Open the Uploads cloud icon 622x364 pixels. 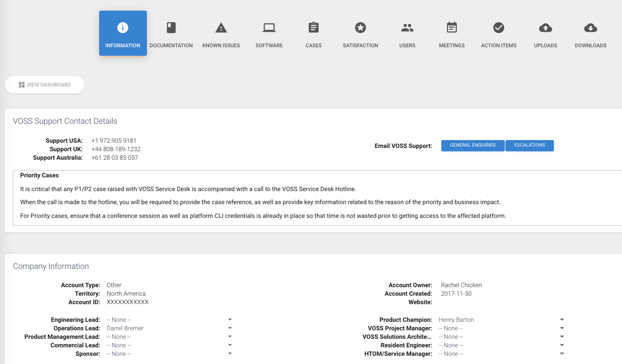[x=545, y=28]
